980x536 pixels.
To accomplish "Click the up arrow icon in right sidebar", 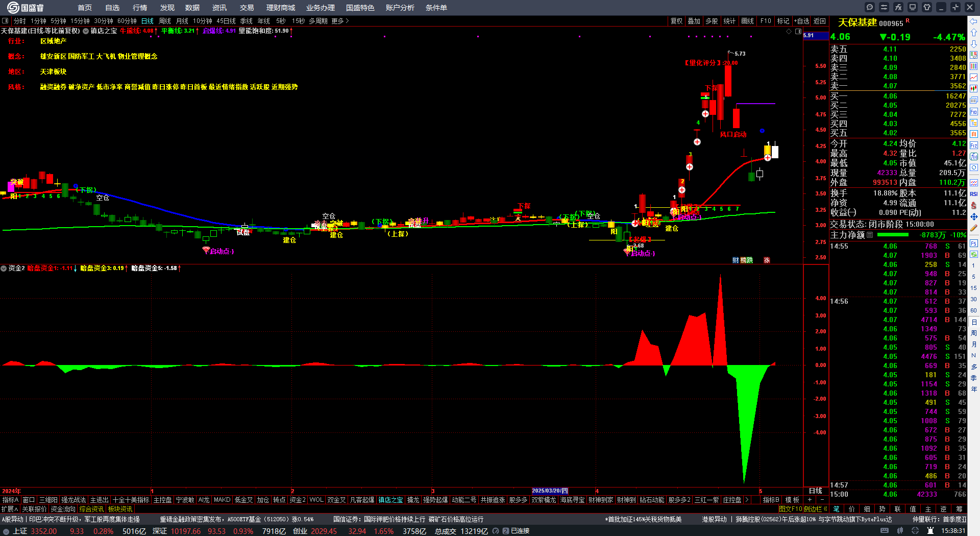I will pos(974,33).
